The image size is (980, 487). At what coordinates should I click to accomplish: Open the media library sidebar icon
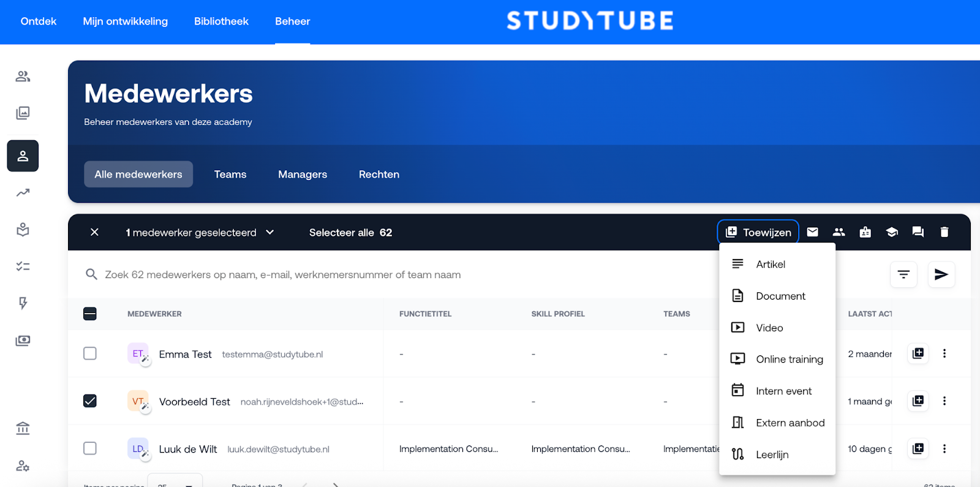(23, 113)
